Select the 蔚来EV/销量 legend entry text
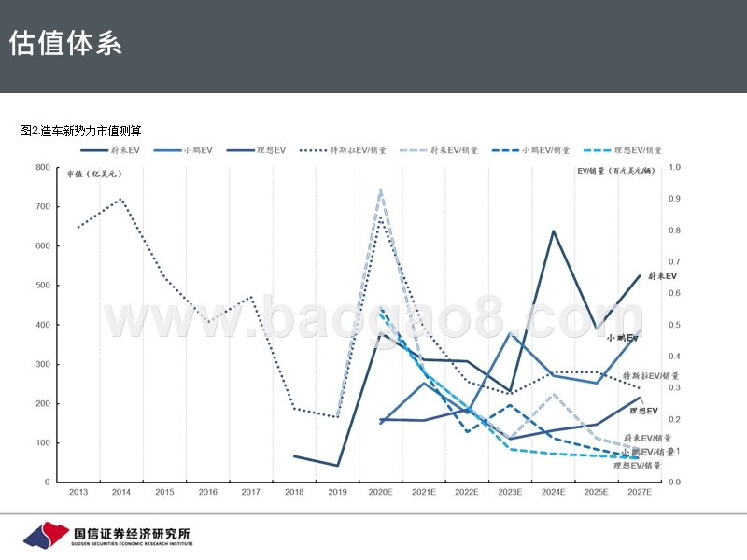 pos(454,150)
